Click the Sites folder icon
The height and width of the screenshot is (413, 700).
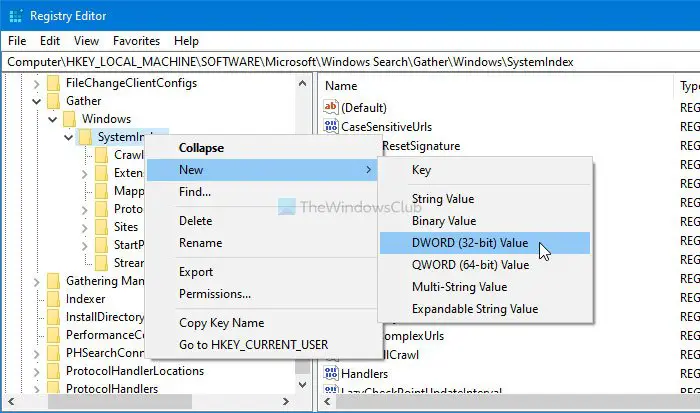coord(102,227)
